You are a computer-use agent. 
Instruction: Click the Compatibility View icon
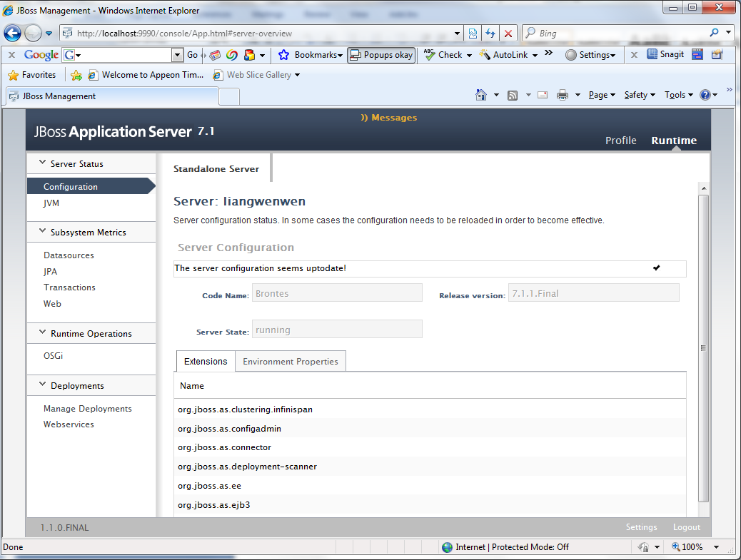click(x=473, y=33)
